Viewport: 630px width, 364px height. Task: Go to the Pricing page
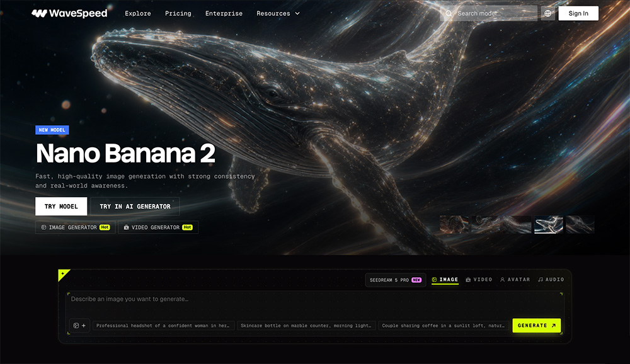click(178, 13)
